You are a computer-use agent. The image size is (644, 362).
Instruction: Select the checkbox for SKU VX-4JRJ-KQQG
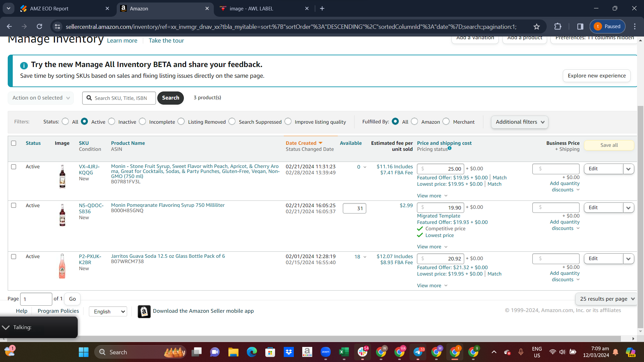[x=13, y=167]
